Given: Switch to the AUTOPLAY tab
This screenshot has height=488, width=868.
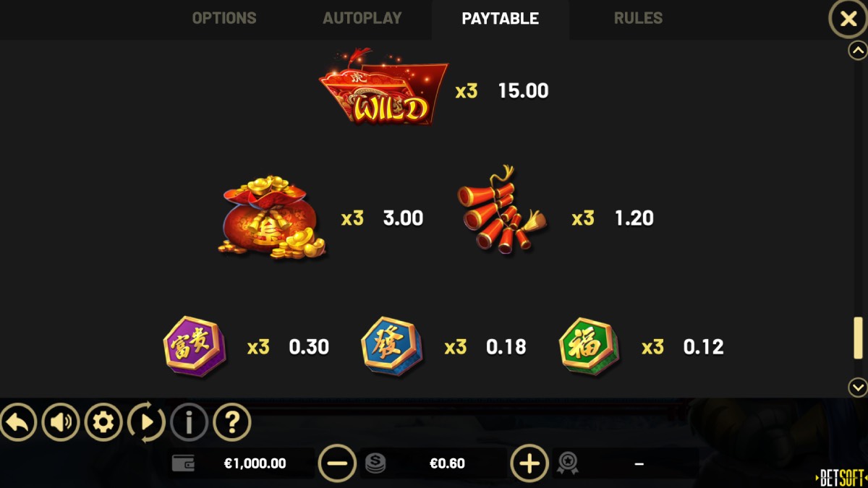Looking at the screenshot, I should pyautogui.click(x=362, y=18).
